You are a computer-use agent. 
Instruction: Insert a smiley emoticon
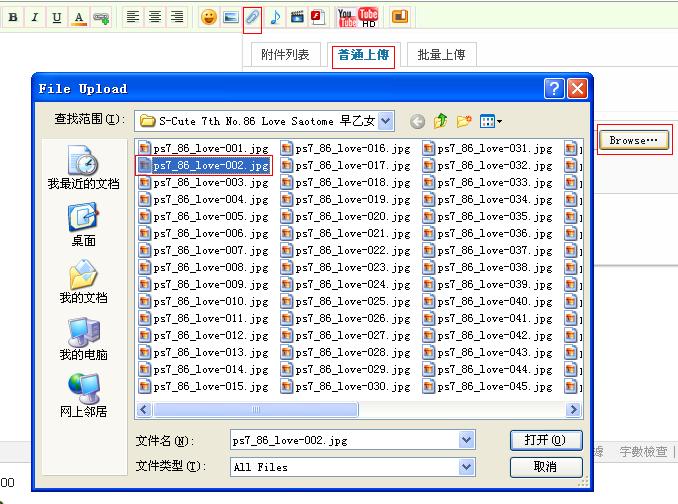click(209, 17)
